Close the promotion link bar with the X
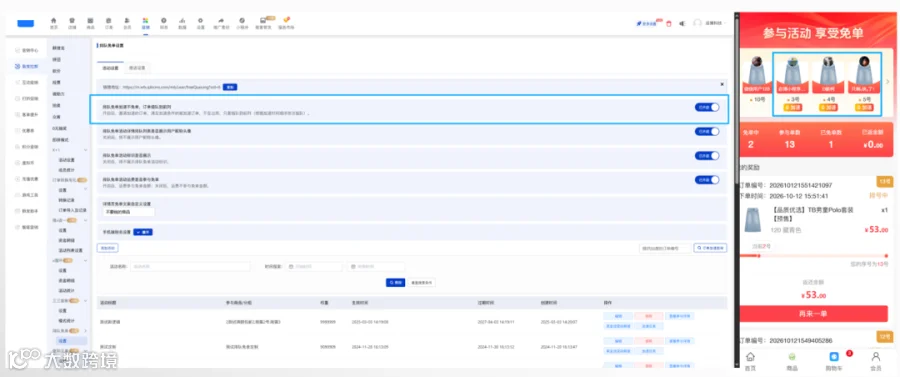 click(722, 84)
